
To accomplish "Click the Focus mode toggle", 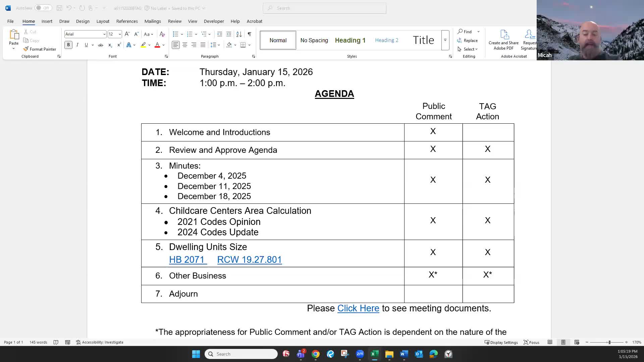I will pyautogui.click(x=531, y=342).
